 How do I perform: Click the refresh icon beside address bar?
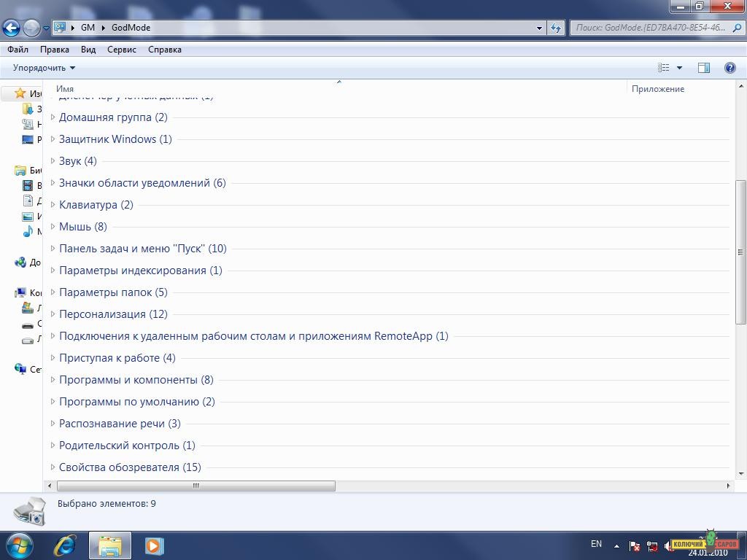[x=557, y=28]
